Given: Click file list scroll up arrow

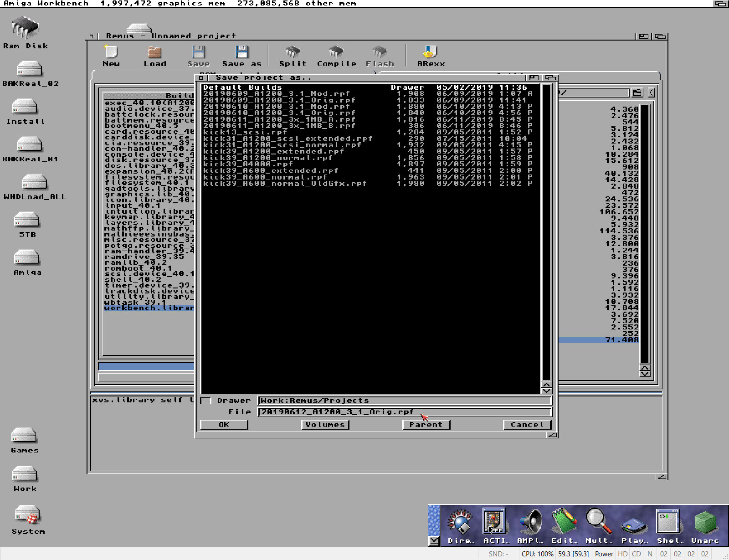Looking at the screenshot, I should tap(546, 385).
